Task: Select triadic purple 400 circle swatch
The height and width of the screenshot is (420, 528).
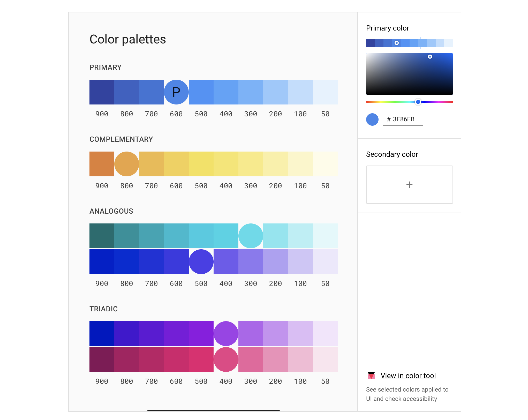Action: (226, 334)
